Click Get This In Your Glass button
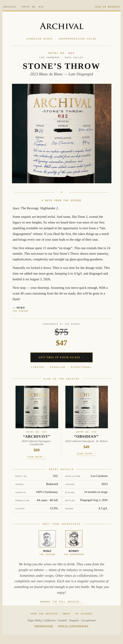 pyautogui.click(x=61, y=357)
